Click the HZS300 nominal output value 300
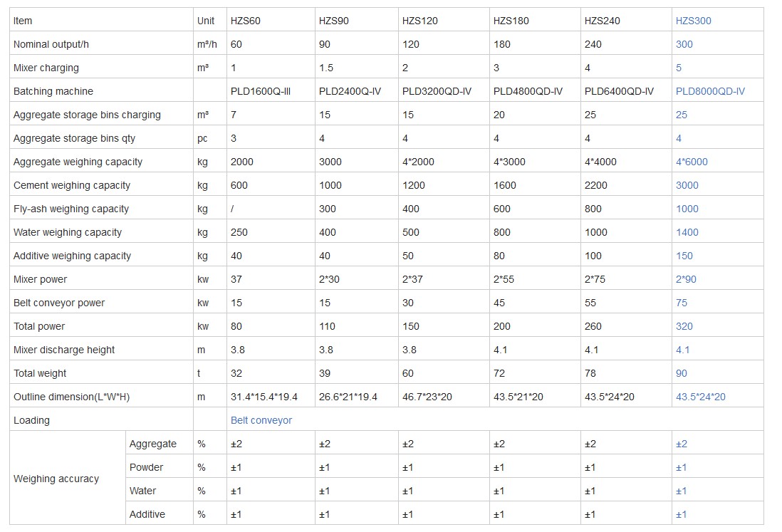Image resolution: width=782 pixels, height=532 pixels. pyautogui.click(x=684, y=44)
